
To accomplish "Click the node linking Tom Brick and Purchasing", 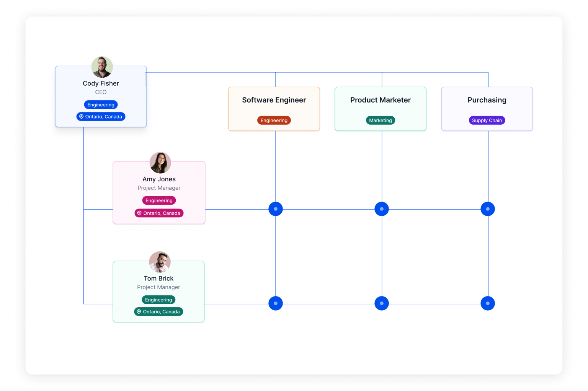I will tap(488, 303).
